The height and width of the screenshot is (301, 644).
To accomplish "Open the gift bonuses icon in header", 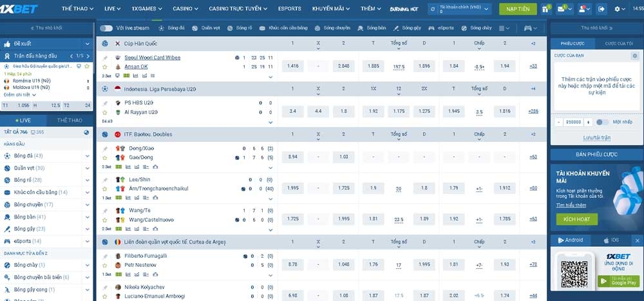I will point(546,8).
